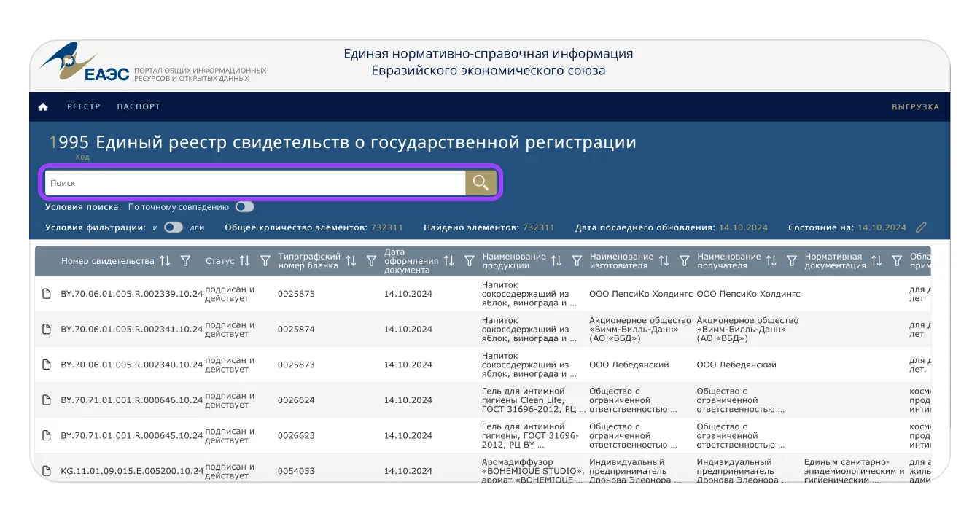Image resolution: width=980 pixels, height=522 pixels.
Task: Sort by Типографский номер бланка column
Action: pyautogui.click(x=351, y=261)
